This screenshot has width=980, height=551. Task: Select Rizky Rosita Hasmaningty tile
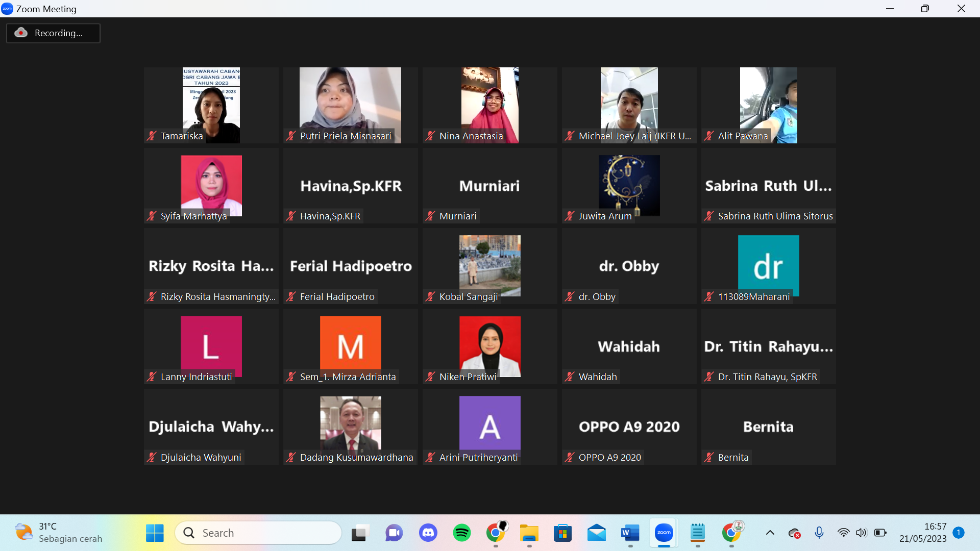211,266
